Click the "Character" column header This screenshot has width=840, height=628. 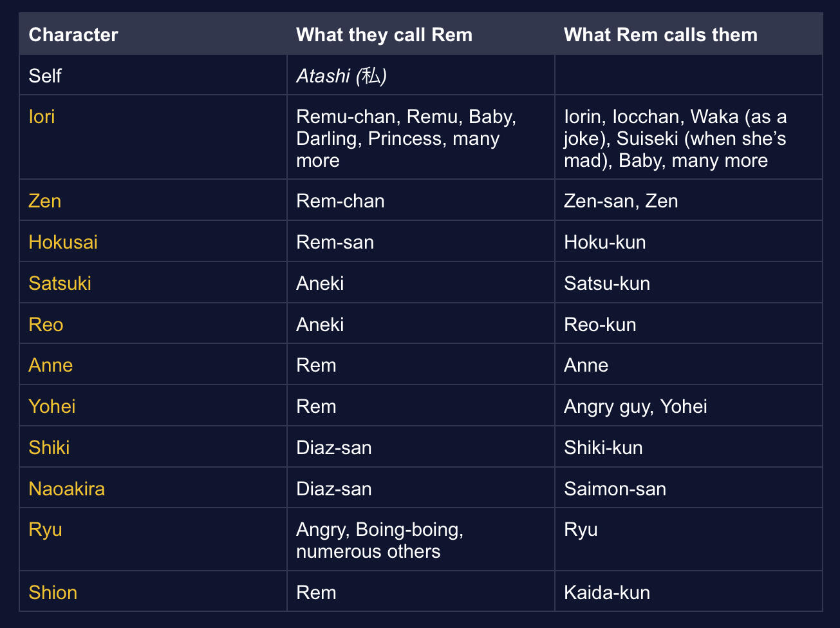tap(73, 35)
